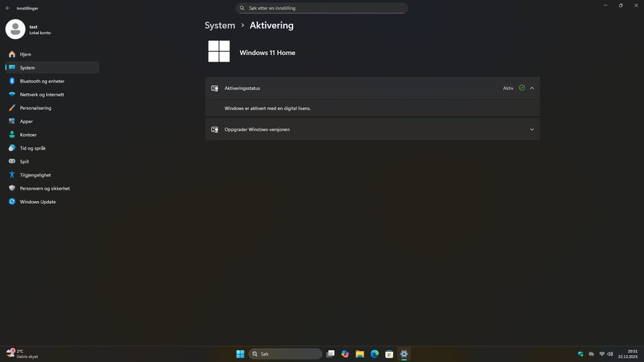The height and width of the screenshot is (362, 644).
Task: Click the 'Lokal konto' label
Action: (40, 33)
